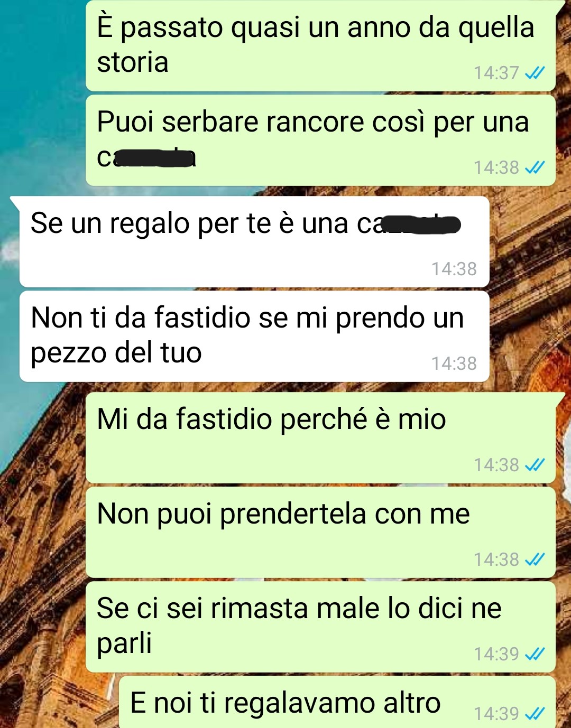The image size is (571, 728).
Task: Tap the 14:37 timestamp on first message
Action: pyautogui.click(x=496, y=73)
